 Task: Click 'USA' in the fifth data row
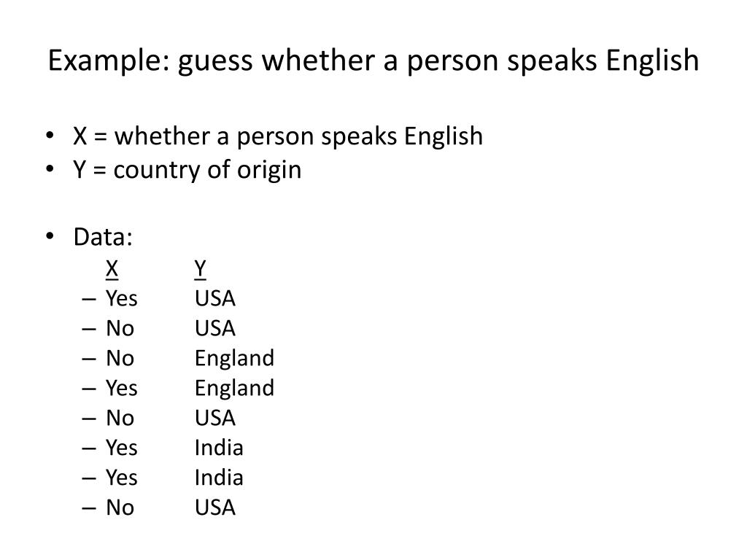(x=215, y=419)
